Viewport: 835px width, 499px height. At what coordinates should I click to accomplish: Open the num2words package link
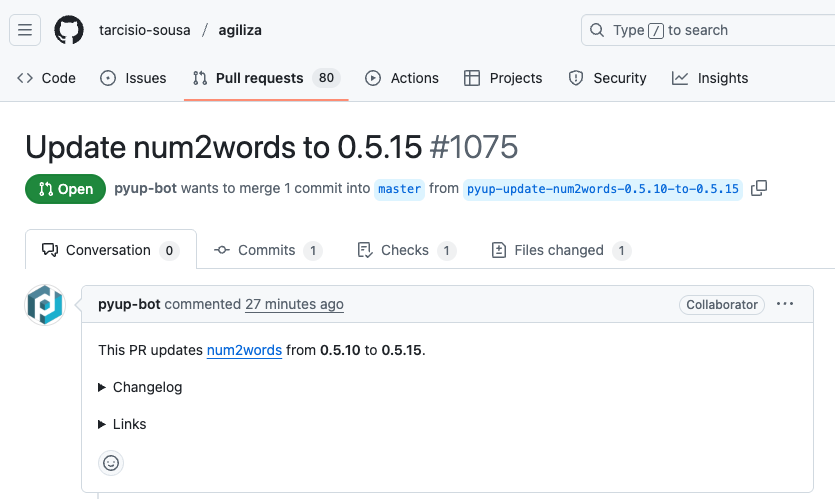244,350
